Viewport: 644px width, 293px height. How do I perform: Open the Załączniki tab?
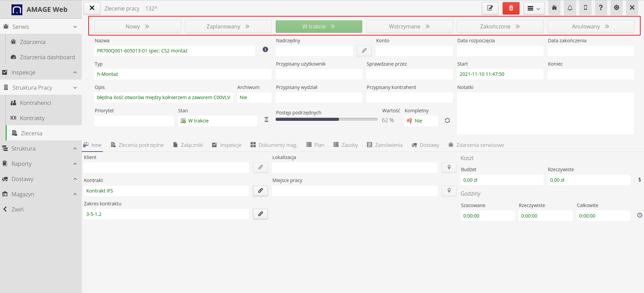[188, 145]
